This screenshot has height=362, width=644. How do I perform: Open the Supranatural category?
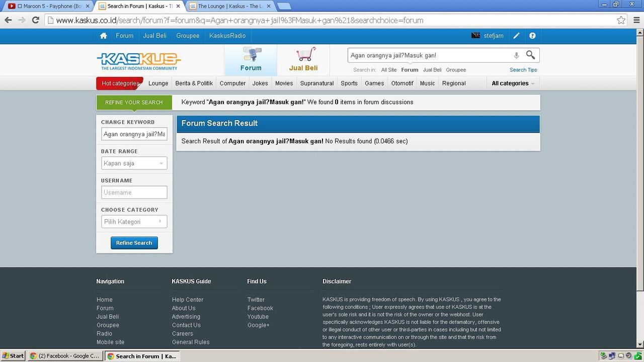(x=317, y=83)
